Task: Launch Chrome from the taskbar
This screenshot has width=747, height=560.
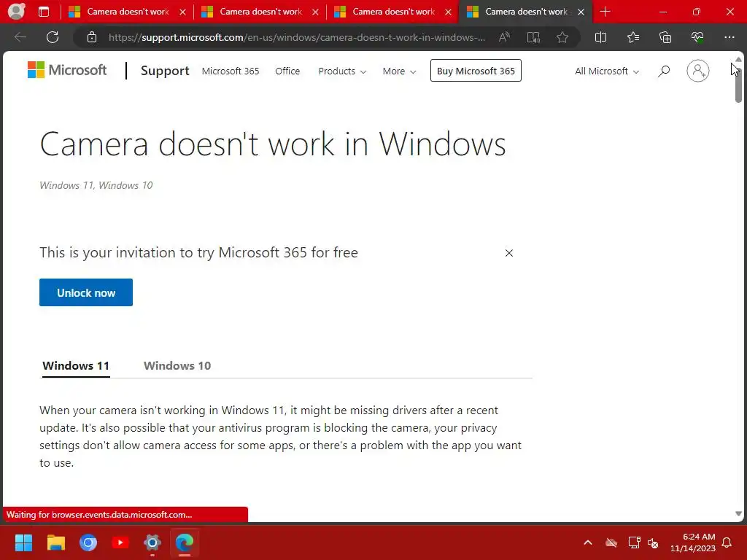Action: [x=88, y=542]
